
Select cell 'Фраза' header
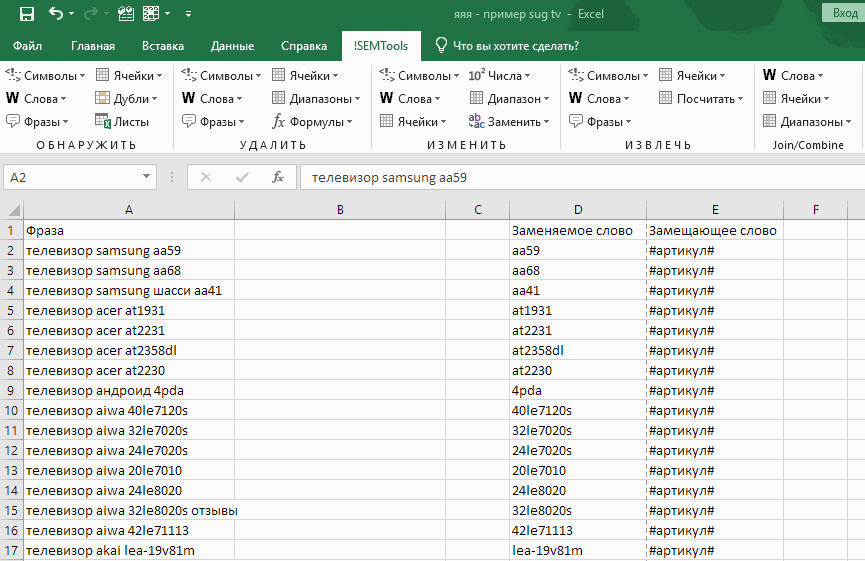coord(129,231)
